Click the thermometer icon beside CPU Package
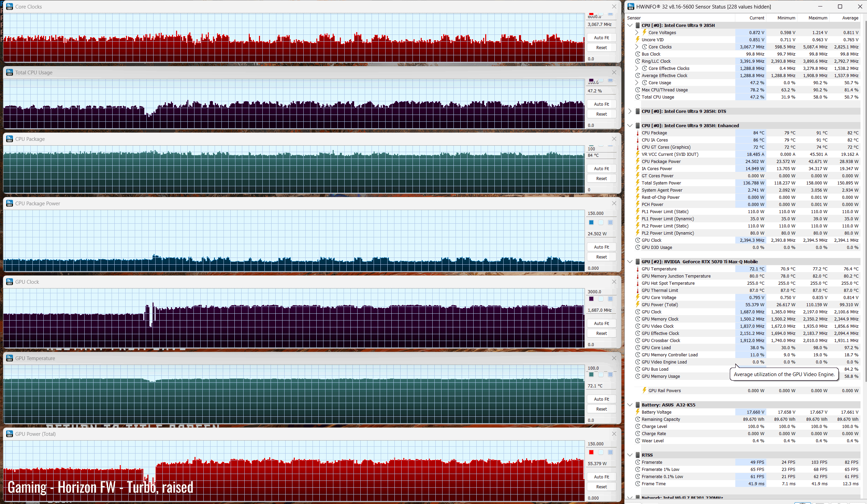The height and width of the screenshot is (504, 867). [x=637, y=133]
